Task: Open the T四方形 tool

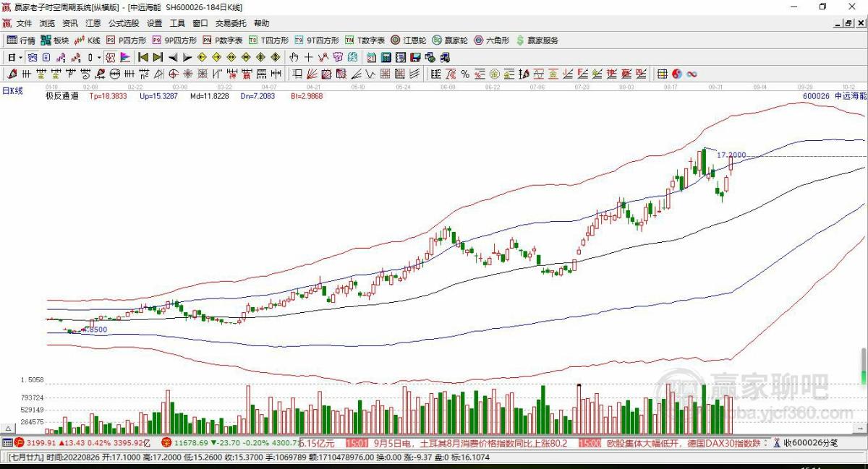Action: coord(269,40)
